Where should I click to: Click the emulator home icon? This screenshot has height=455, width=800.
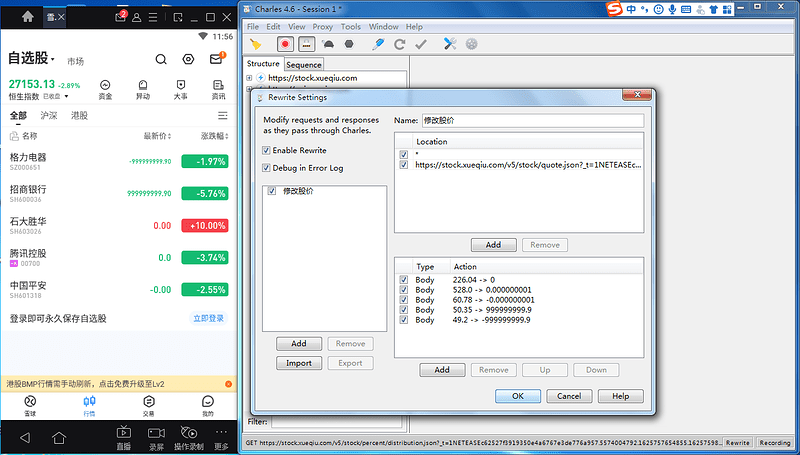(28, 17)
